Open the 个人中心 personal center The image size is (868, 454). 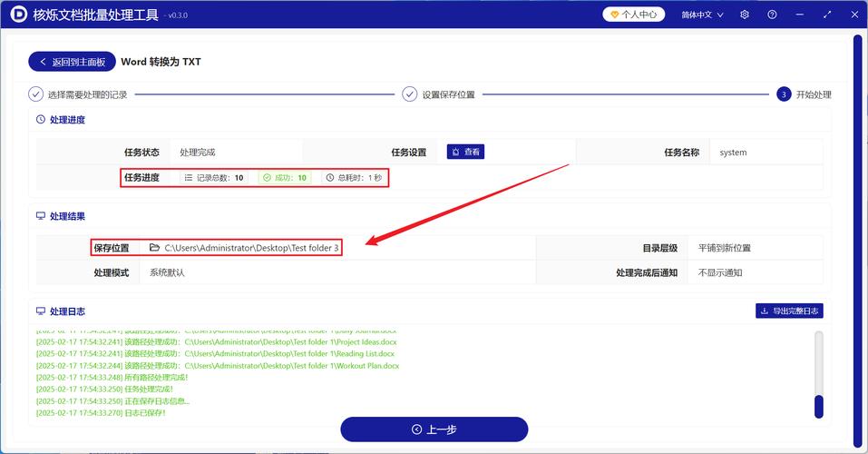coord(634,15)
